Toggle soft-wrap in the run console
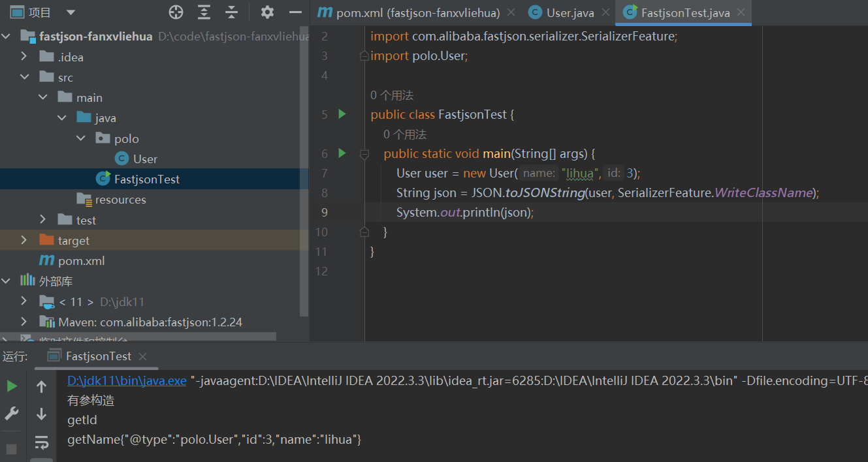The height and width of the screenshot is (462, 868). pos(41,442)
